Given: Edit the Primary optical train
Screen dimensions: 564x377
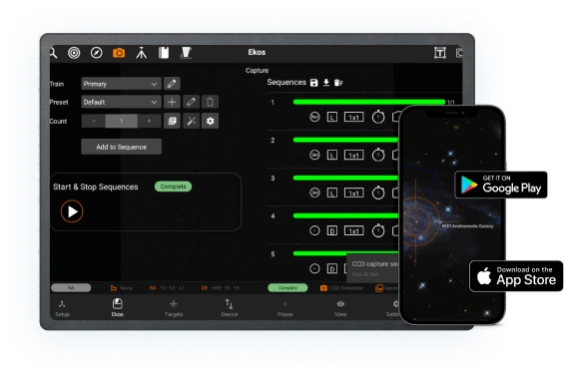Looking at the screenshot, I should point(172,84).
